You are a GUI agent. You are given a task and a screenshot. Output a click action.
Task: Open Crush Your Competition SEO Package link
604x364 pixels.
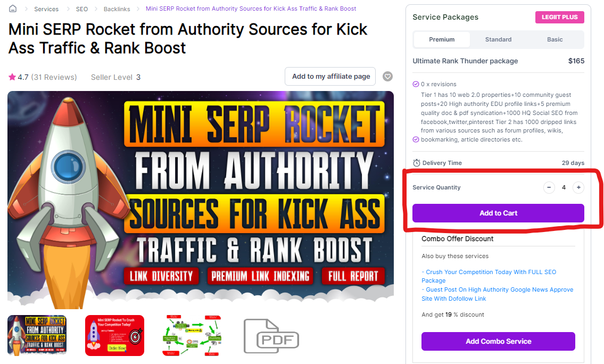click(489, 276)
